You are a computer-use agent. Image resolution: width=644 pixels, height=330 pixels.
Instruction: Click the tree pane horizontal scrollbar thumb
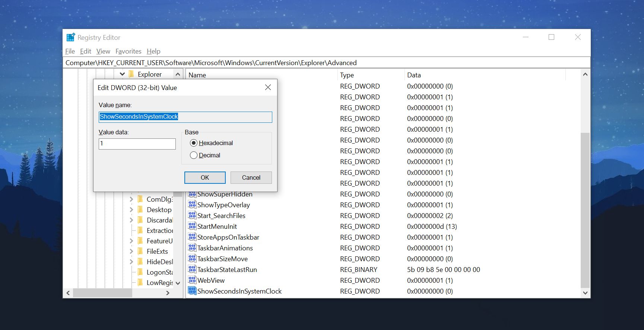(102, 293)
